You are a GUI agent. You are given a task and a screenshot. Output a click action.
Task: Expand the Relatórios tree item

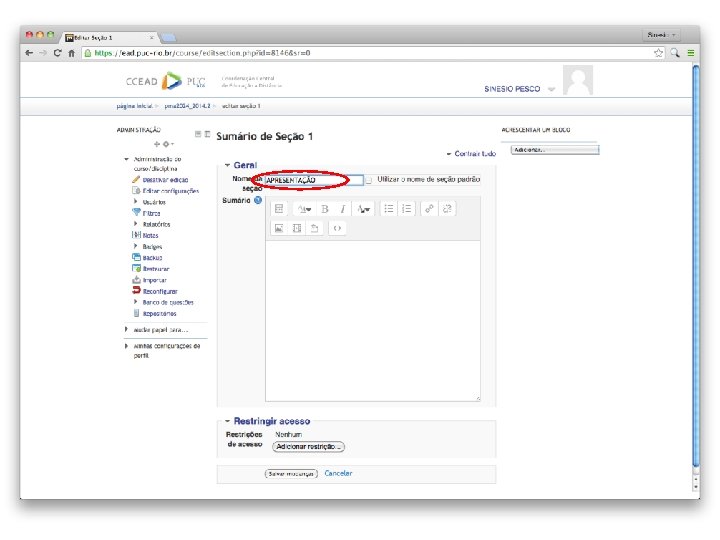tap(135, 224)
